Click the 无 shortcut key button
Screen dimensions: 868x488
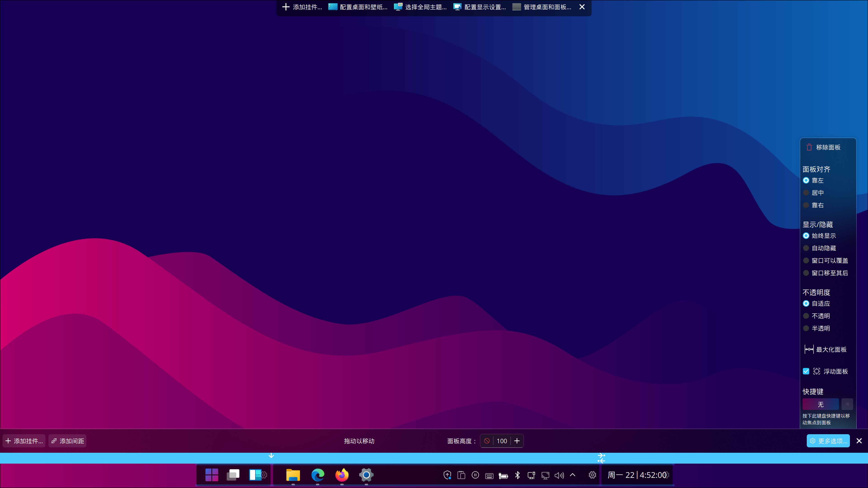point(821,404)
